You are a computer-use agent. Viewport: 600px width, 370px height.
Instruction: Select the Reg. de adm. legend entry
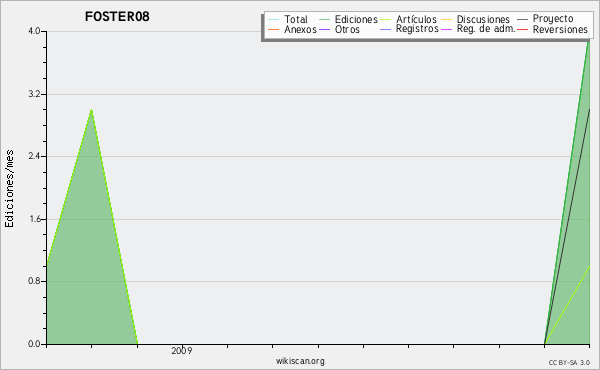[478, 29]
